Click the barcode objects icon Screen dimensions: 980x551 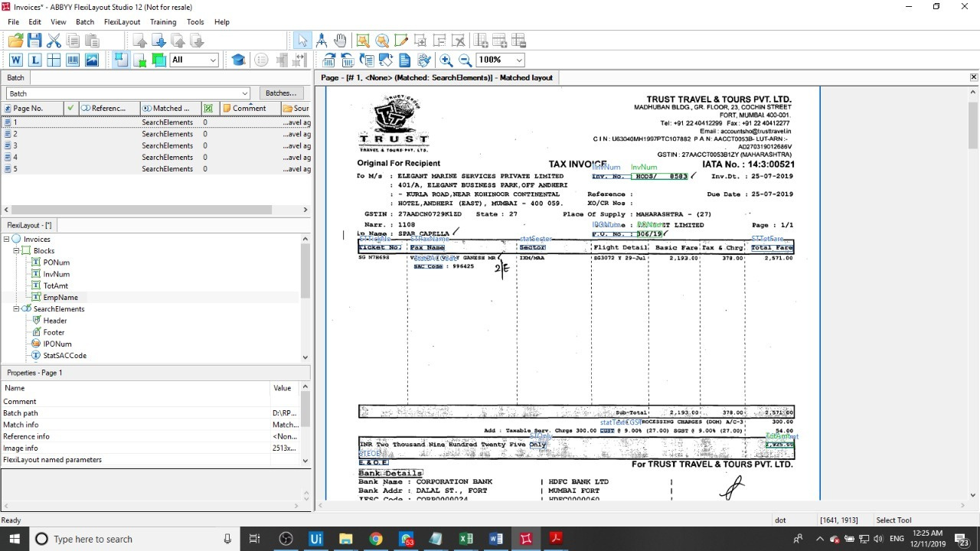pyautogui.click(x=73, y=60)
